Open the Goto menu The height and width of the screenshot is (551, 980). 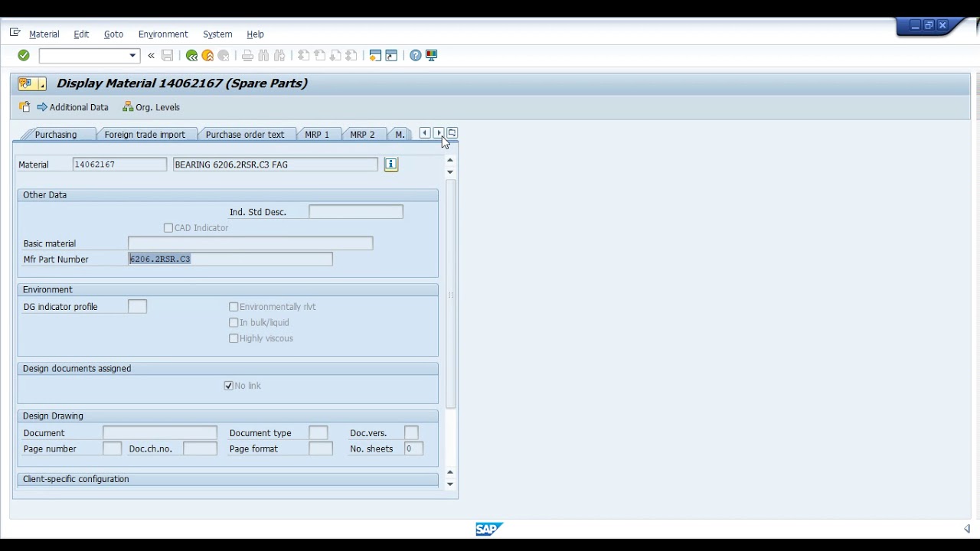click(x=113, y=34)
